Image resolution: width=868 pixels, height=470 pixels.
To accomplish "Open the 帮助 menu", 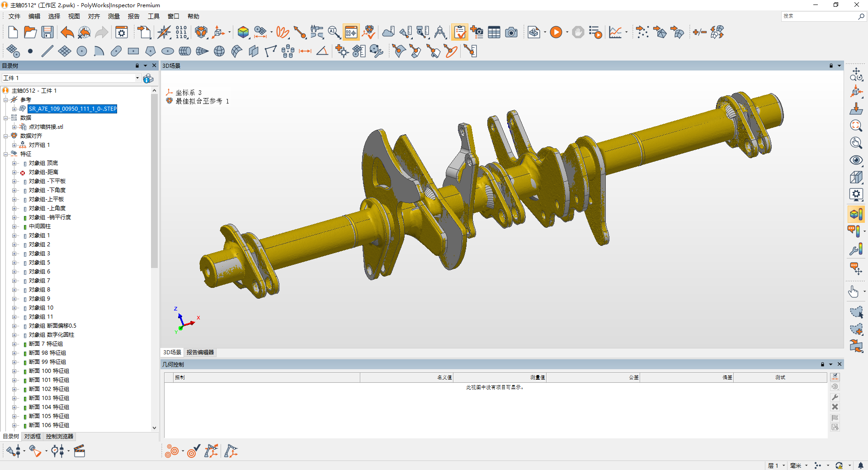I will 193,16.
